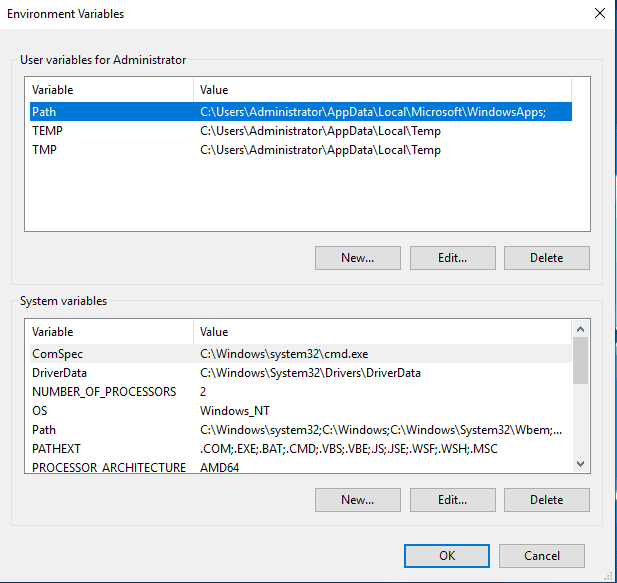This screenshot has height=583, width=617.
Task: Select NUMBER_OF_PROCESSORS system variable
Action: point(103,392)
